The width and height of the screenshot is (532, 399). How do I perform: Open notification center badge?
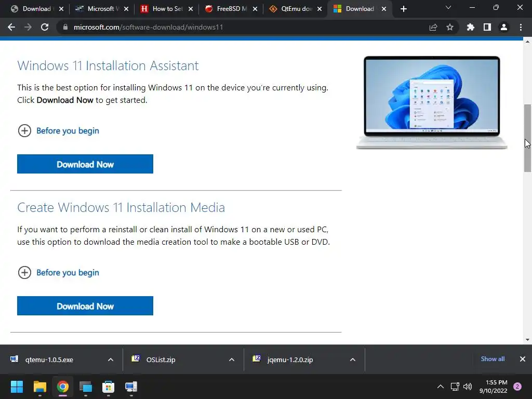[517, 387]
